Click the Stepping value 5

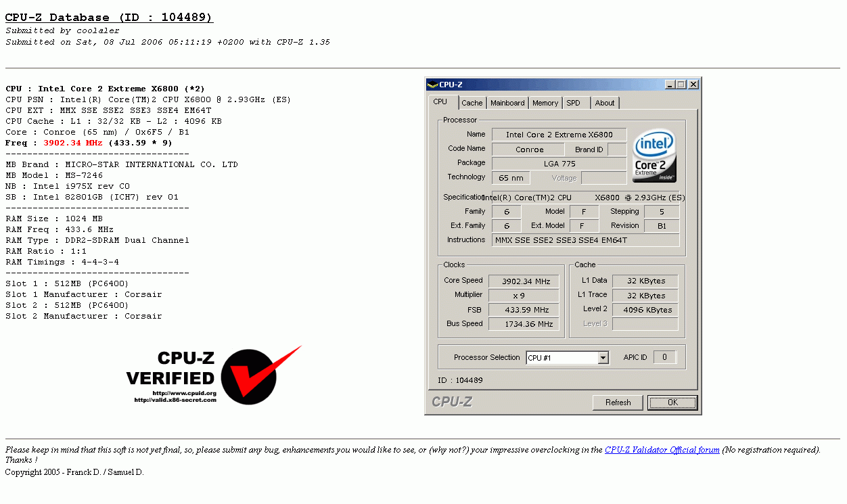pos(661,212)
